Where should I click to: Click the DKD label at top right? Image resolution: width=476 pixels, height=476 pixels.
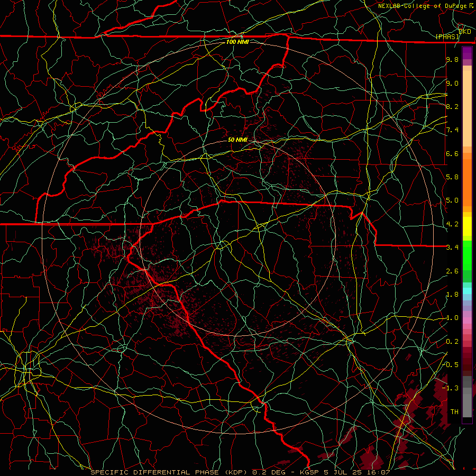465,32
